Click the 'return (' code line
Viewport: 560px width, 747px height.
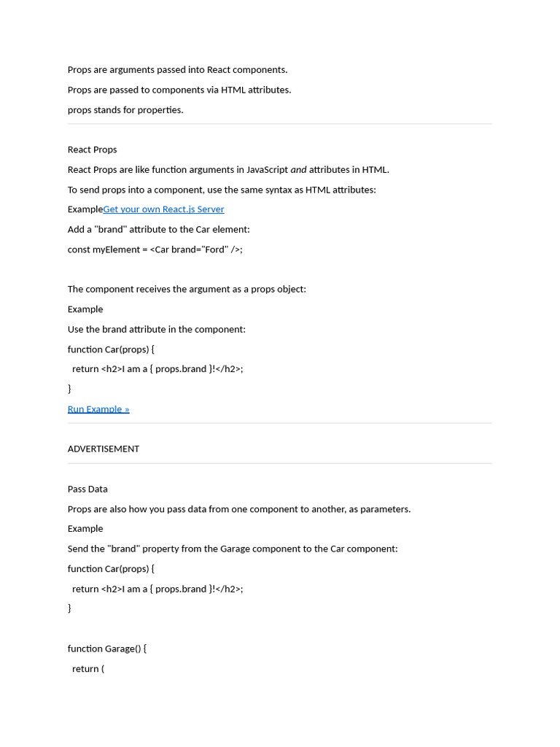(88, 669)
